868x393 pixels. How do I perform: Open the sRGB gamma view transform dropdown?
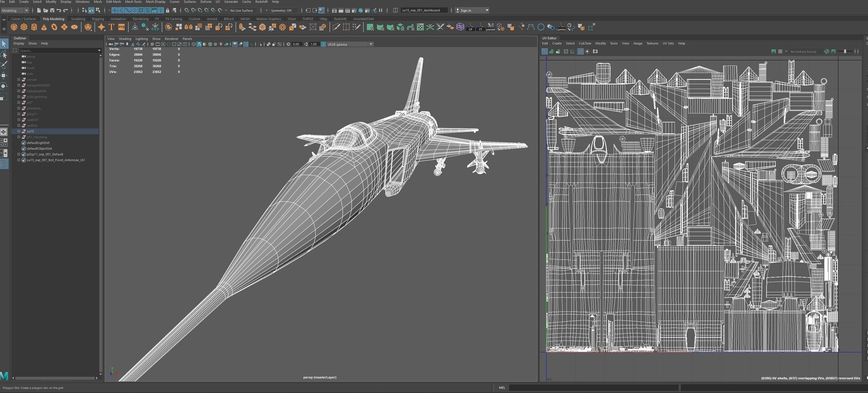pos(350,44)
